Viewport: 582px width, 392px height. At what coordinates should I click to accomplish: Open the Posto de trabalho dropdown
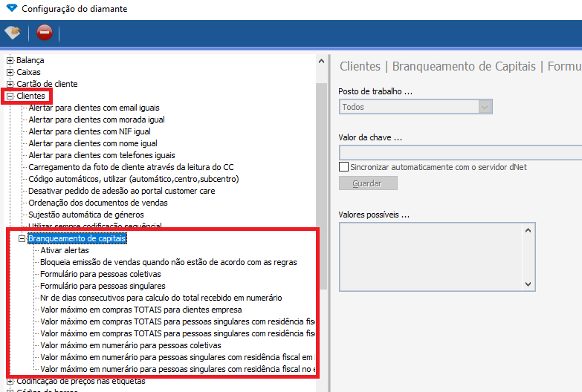[x=485, y=107]
